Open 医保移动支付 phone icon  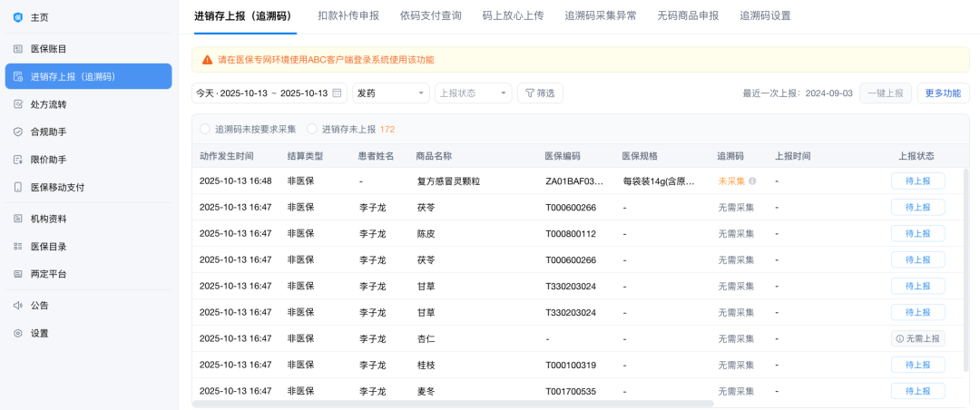(18, 187)
